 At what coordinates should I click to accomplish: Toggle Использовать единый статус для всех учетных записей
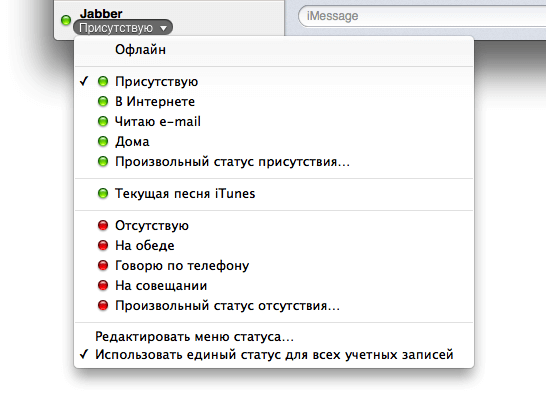click(x=274, y=355)
